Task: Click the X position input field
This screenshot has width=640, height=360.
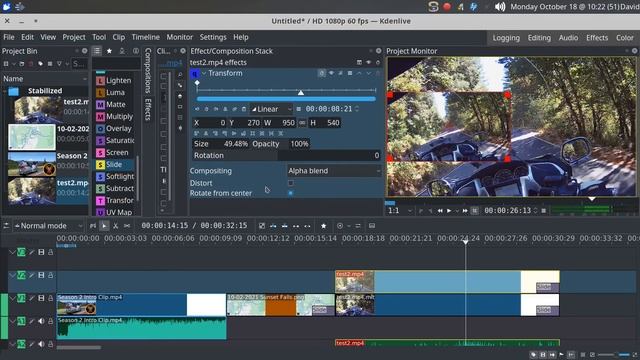Action: (x=209, y=122)
